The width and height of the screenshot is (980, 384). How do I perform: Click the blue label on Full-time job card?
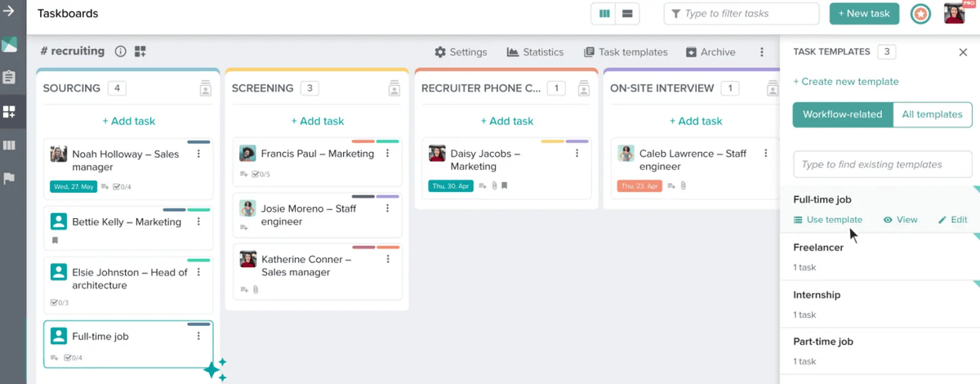198,324
